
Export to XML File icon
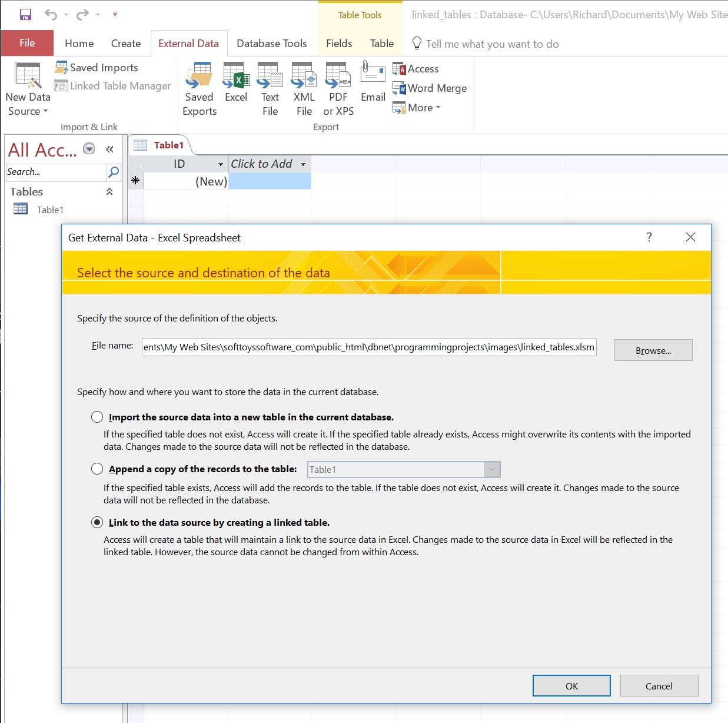304,89
